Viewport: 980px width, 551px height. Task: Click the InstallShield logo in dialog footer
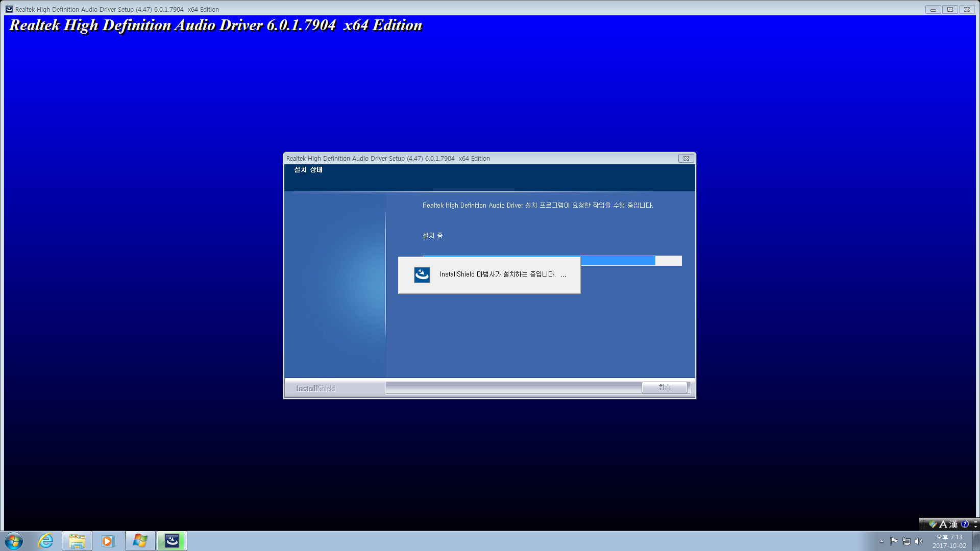(x=315, y=389)
